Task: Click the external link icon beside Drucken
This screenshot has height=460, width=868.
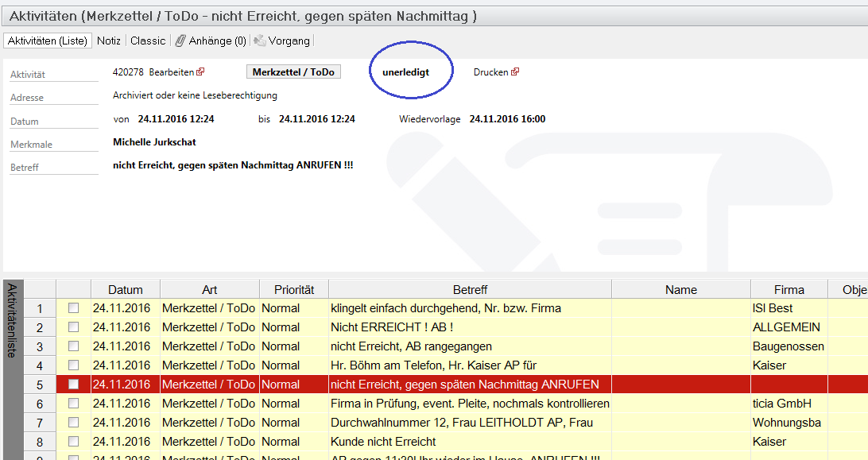Action: [x=515, y=72]
